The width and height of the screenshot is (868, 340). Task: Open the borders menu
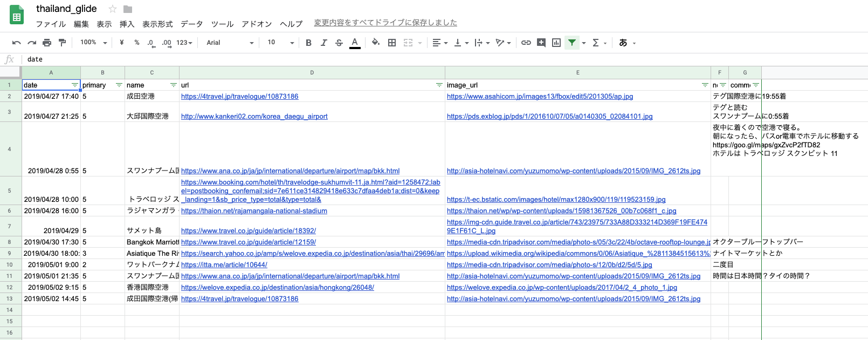(392, 43)
